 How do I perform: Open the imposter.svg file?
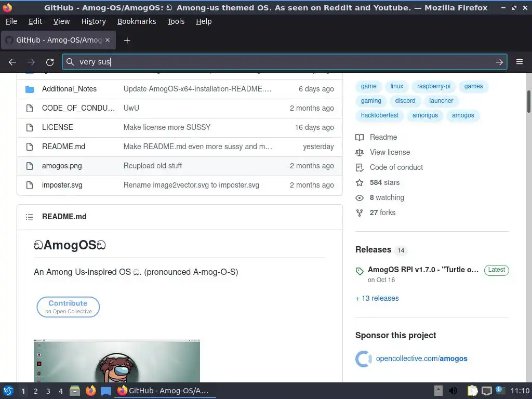[62, 185]
